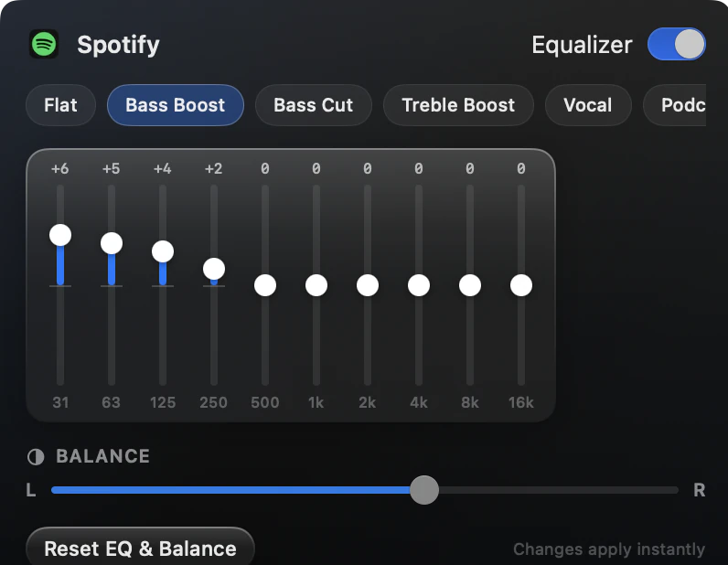Viewport: 728px width, 565px height.
Task: Click the 8k frequency label
Action: [470, 402]
